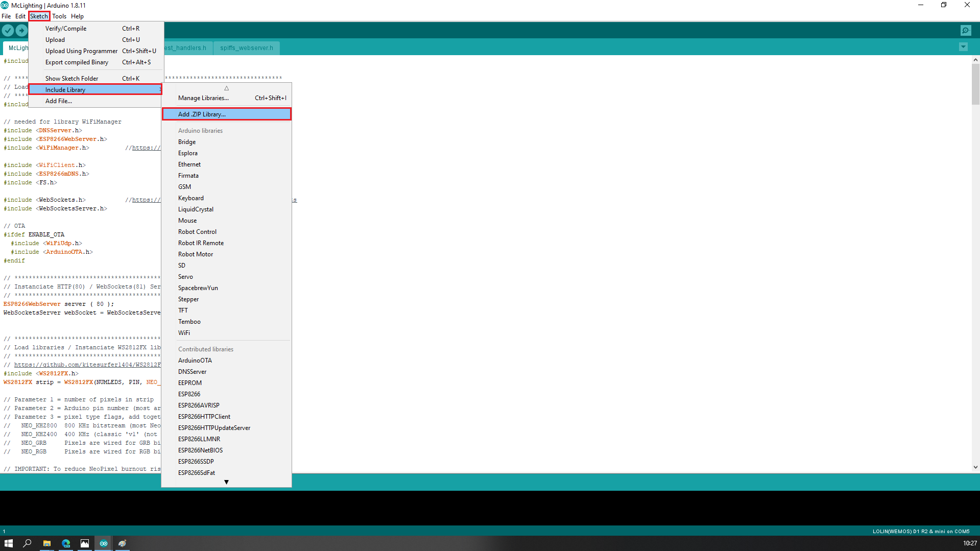Switch to the Arduino taskbar icon
980x551 pixels.
(x=104, y=543)
